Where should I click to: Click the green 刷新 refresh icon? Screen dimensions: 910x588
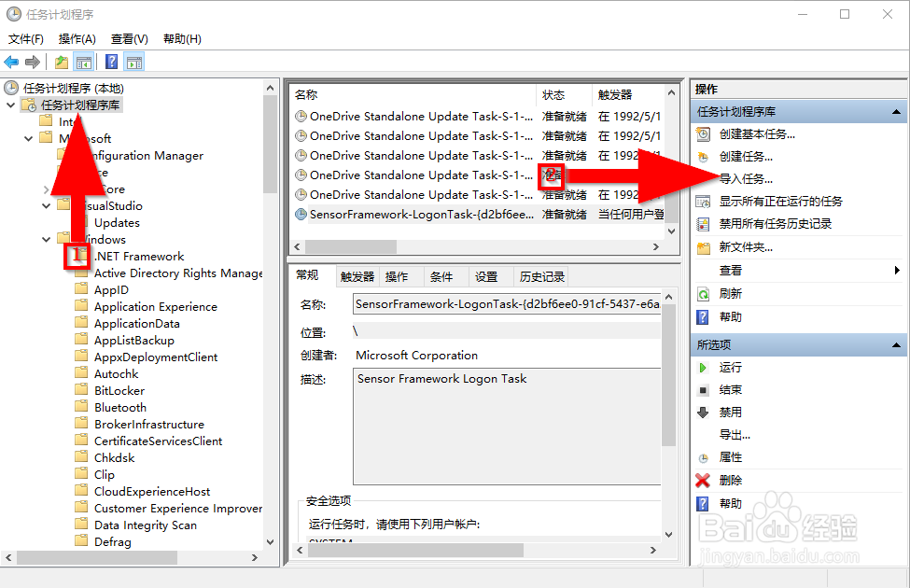pos(703,294)
